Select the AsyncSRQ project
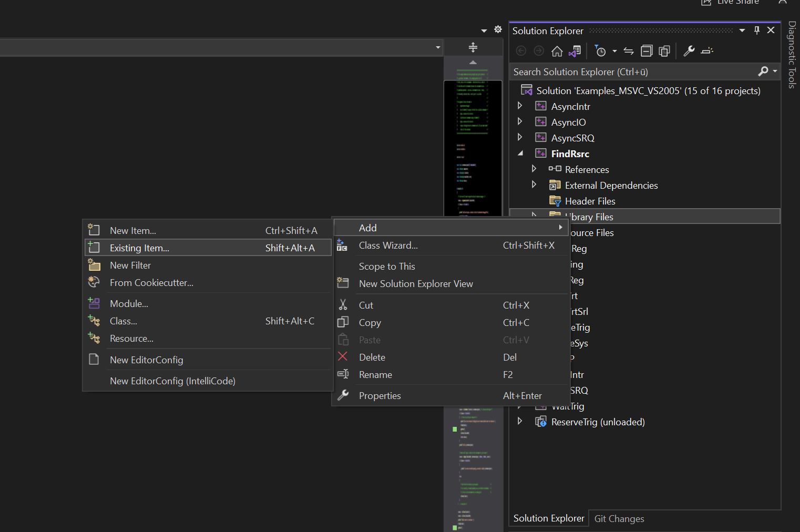This screenshot has width=800, height=532. [572, 138]
